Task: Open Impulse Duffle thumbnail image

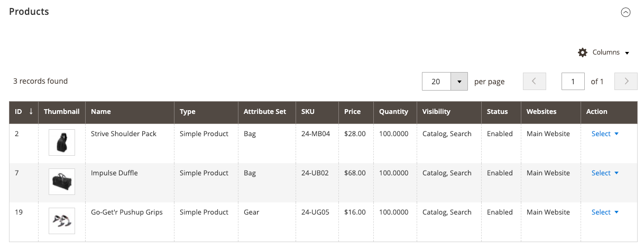Action: (x=62, y=182)
